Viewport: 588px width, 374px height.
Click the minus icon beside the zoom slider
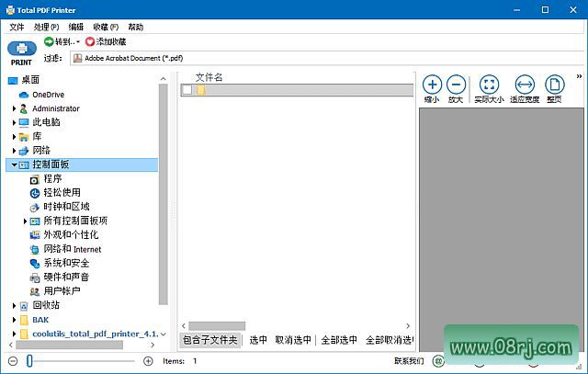13,361
